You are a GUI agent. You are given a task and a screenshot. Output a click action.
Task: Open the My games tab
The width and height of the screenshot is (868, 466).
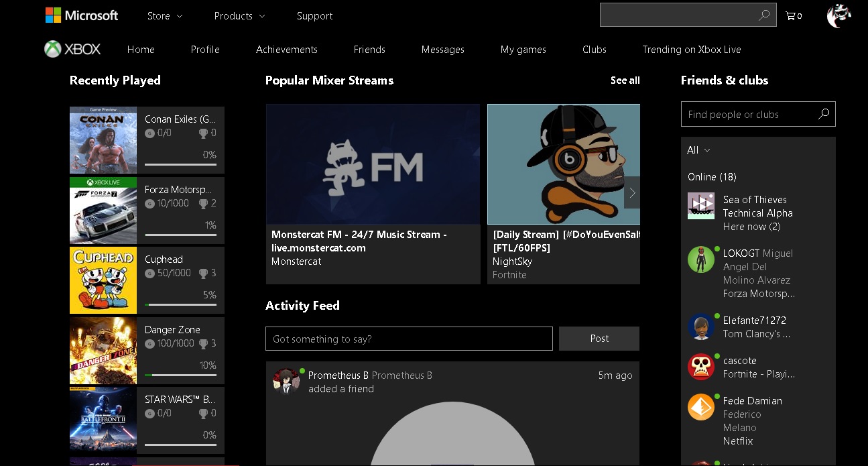pyautogui.click(x=523, y=49)
